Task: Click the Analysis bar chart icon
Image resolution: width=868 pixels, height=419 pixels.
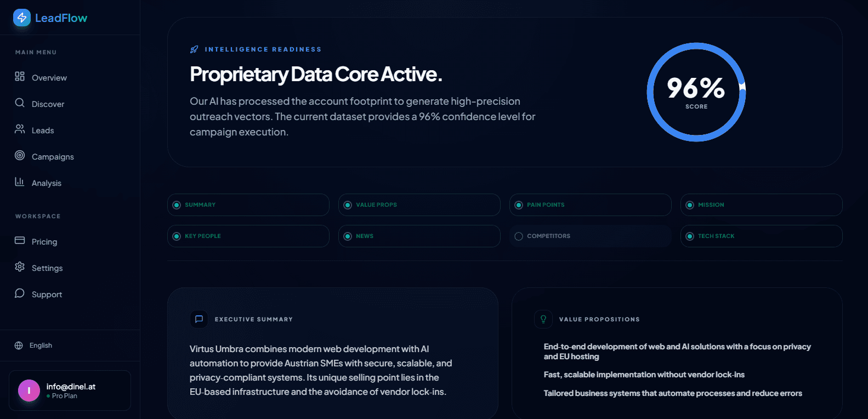Action: pyautogui.click(x=20, y=182)
